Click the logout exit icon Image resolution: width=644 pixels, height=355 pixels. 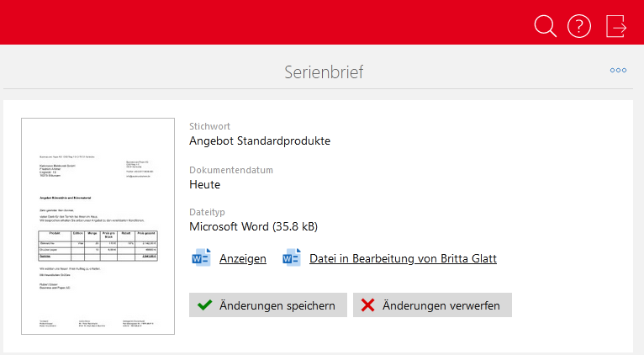pos(616,26)
